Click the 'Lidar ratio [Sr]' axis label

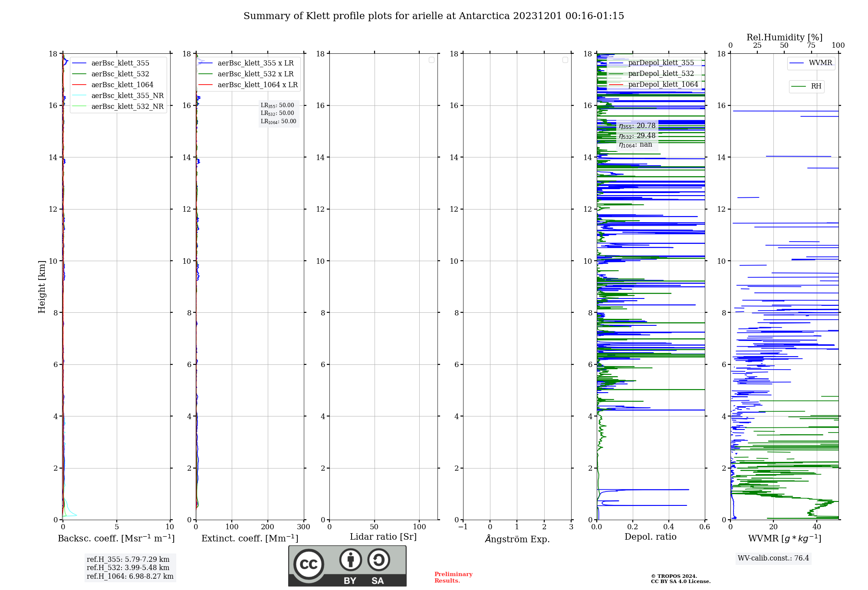(x=383, y=537)
